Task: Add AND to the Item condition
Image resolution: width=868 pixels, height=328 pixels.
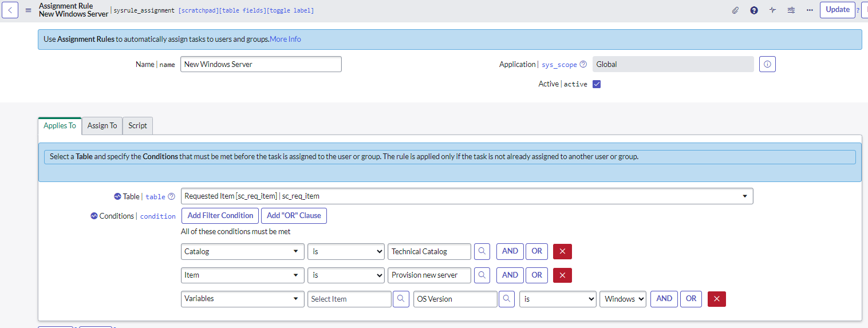Action: pyautogui.click(x=510, y=275)
